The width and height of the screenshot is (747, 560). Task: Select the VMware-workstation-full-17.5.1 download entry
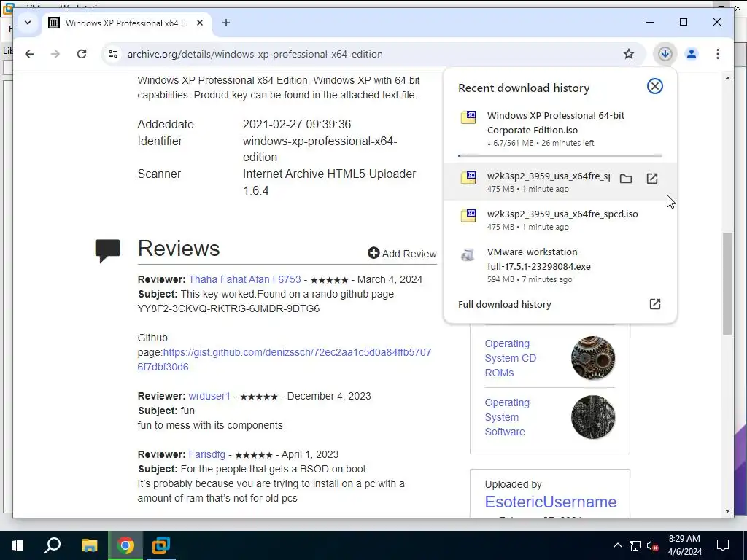560,265
